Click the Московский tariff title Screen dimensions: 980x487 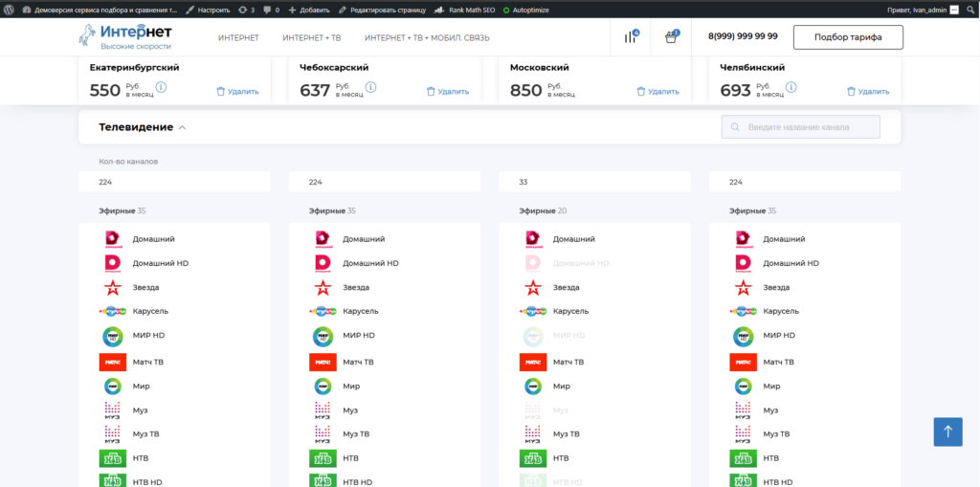point(540,68)
